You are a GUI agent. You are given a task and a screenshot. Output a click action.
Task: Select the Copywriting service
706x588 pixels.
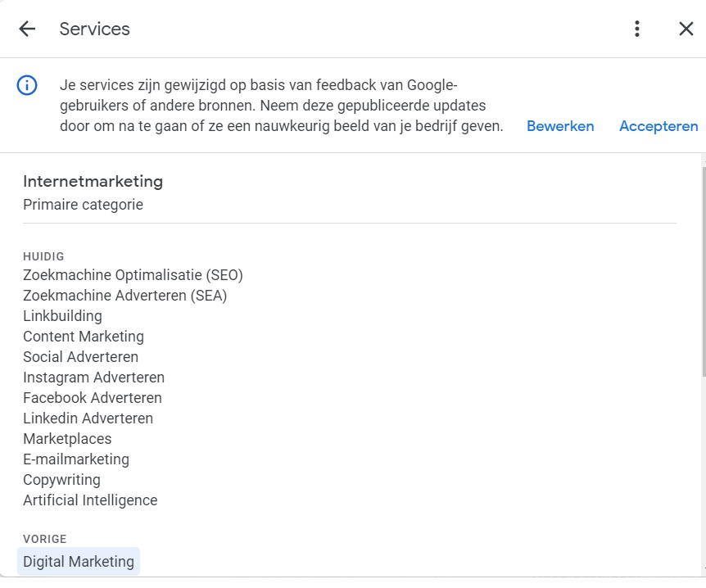(61, 479)
